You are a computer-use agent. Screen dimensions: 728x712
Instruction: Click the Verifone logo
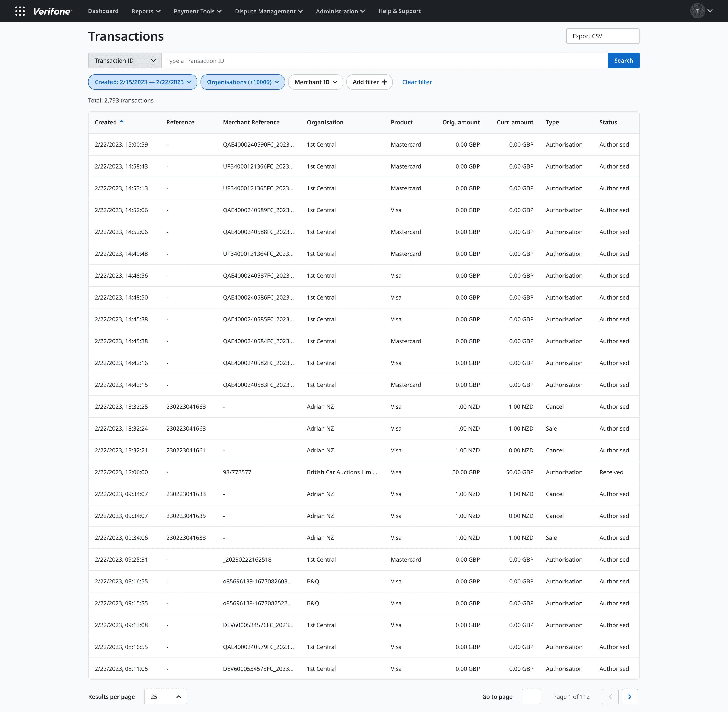[52, 11]
